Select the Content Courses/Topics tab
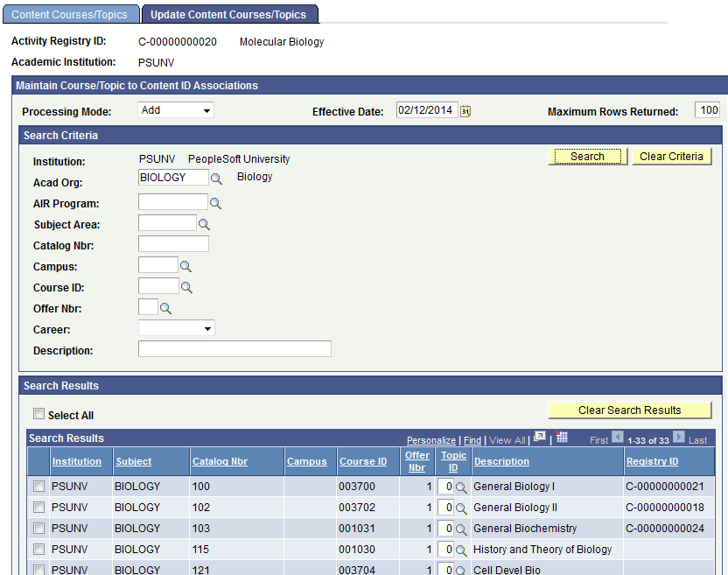Screen dimensions: 728x575 pos(70,14)
